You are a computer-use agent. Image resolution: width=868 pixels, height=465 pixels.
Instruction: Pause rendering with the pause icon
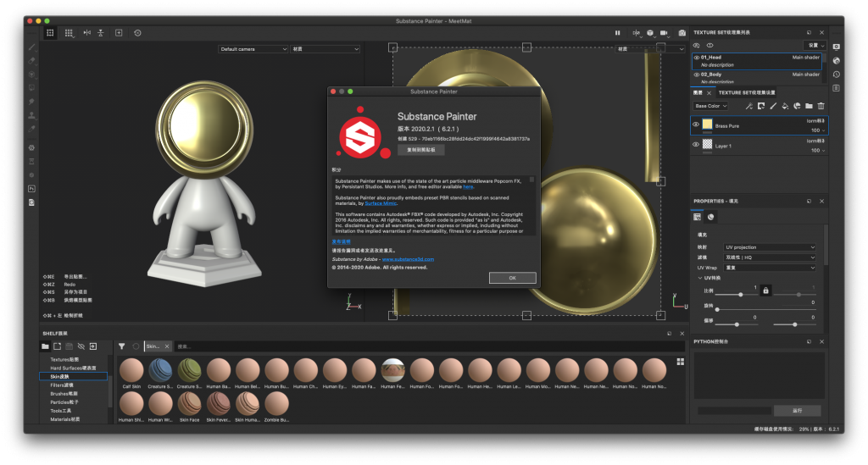click(617, 33)
